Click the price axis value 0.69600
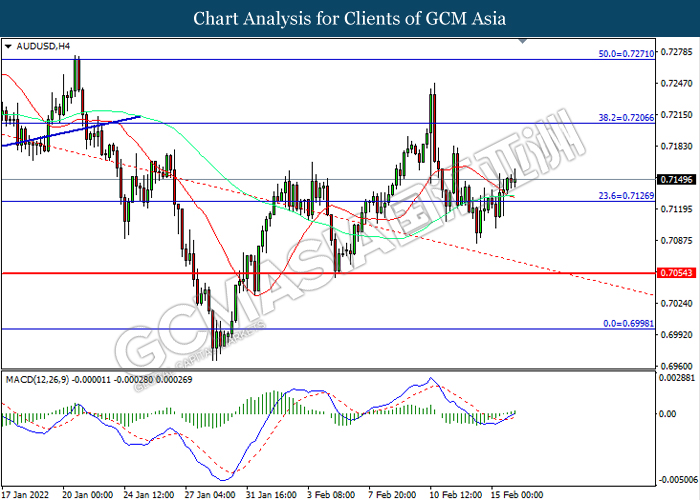This screenshot has height=500, width=700. pyautogui.click(x=676, y=366)
